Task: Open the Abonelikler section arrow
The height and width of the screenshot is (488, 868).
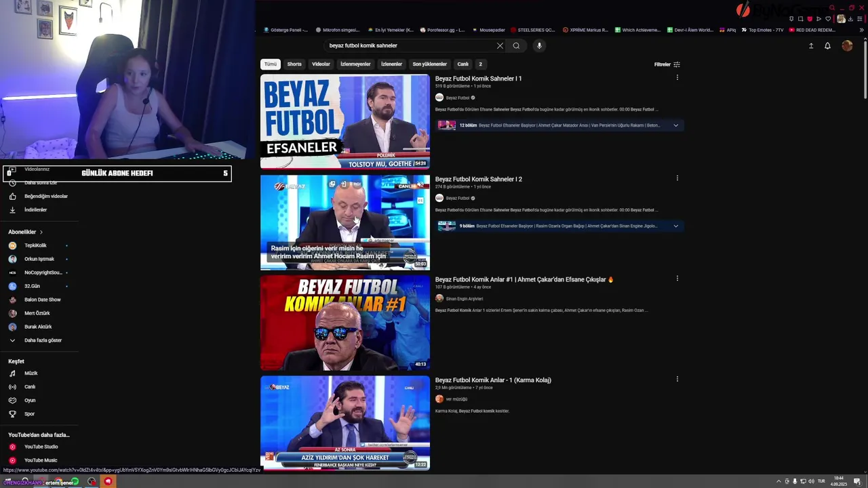Action: [x=41, y=232]
